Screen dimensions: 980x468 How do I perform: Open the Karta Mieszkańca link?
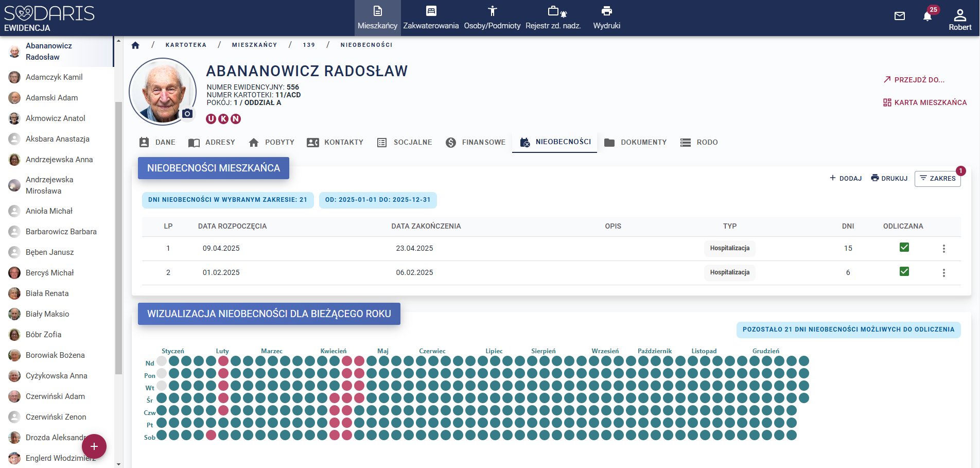[x=925, y=102]
